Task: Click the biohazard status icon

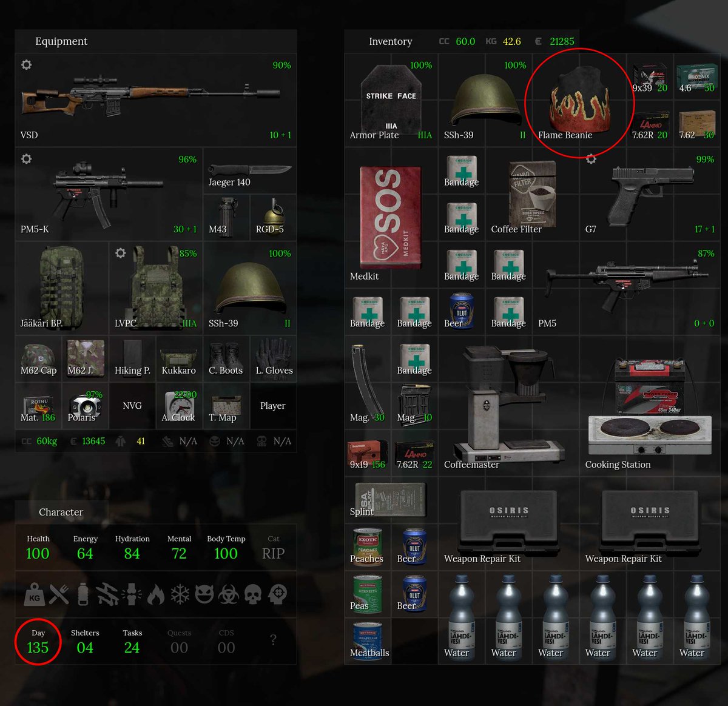Action: (x=229, y=594)
